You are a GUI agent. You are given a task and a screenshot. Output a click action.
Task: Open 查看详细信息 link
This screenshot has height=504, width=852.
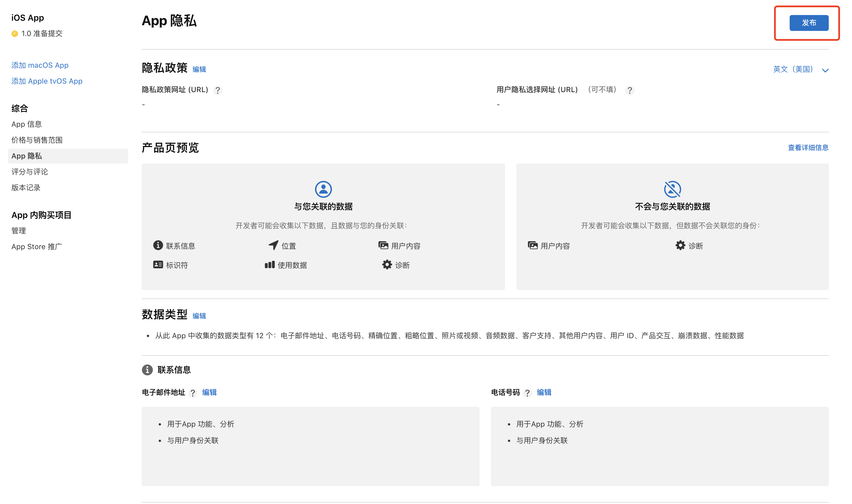tap(808, 147)
